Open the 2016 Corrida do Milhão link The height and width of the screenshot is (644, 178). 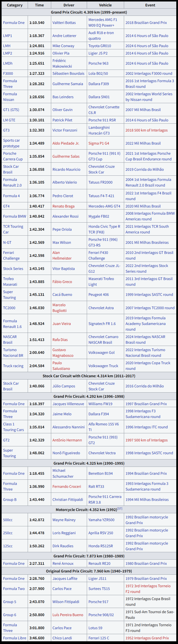coord(145,386)
